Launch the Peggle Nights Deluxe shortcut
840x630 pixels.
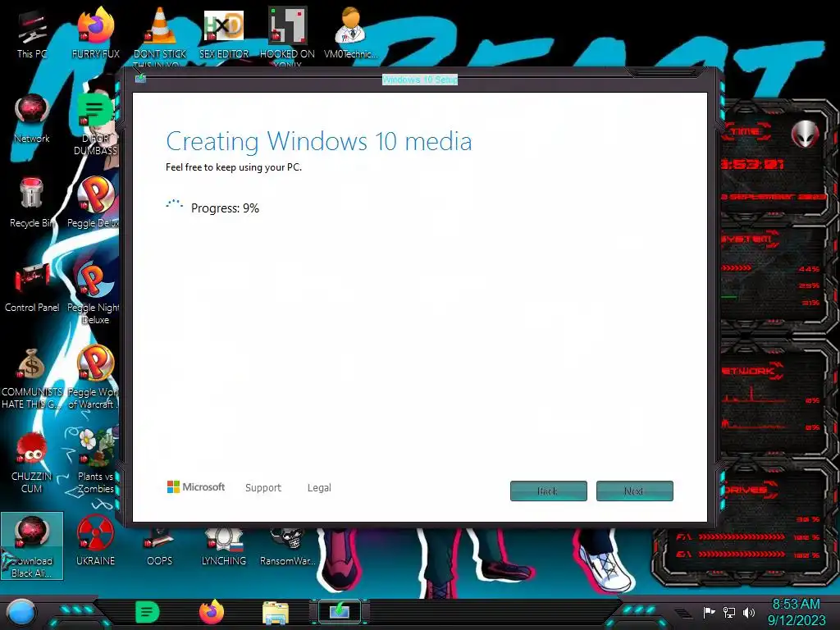pos(94,294)
